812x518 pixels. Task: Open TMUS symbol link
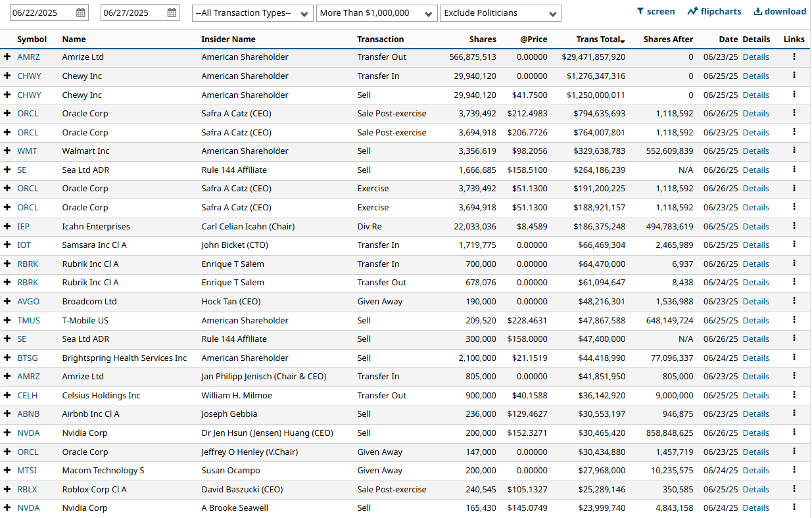[x=28, y=320]
